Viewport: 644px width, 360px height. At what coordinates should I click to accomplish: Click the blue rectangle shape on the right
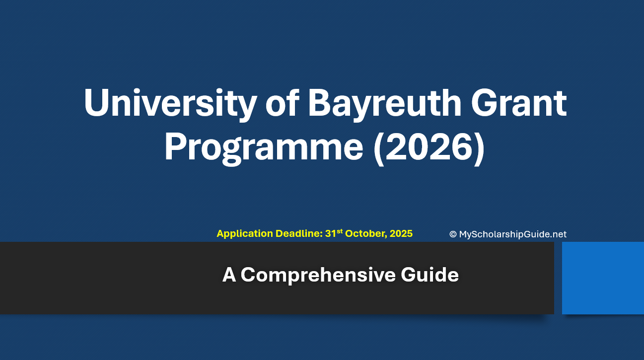click(x=603, y=278)
